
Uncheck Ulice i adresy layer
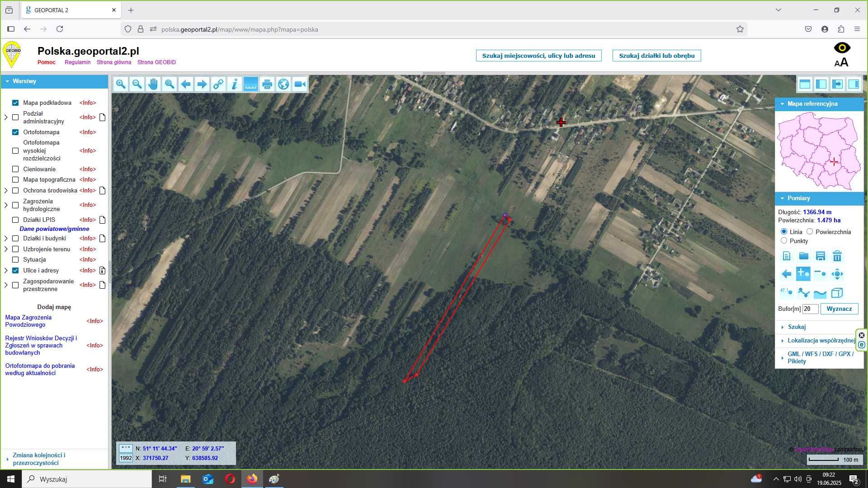pyautogui.click(x=15, y=270)
